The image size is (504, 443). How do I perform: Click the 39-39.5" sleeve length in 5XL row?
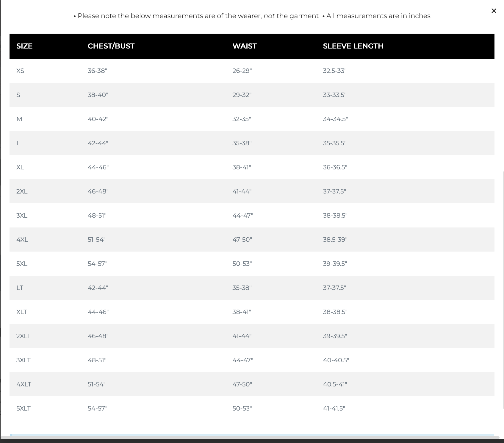point(335,264)
